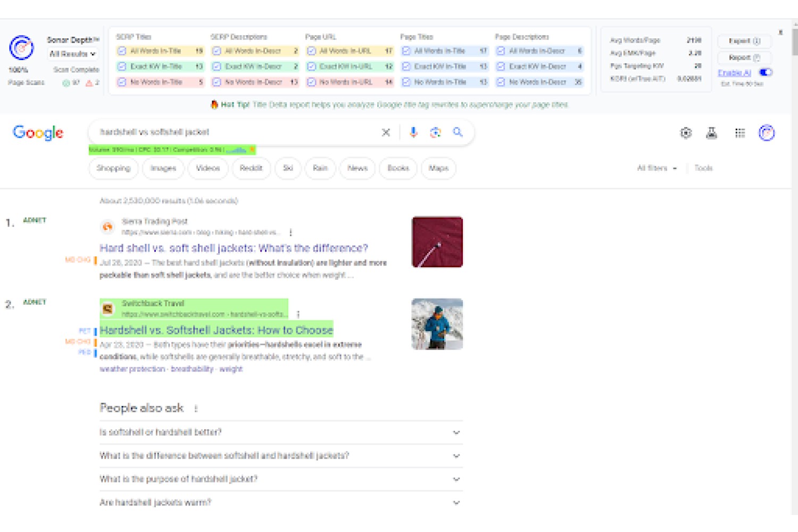The image size is (798, 532).
Task: Select the Videos search tab
Action: tap(208, 168)
